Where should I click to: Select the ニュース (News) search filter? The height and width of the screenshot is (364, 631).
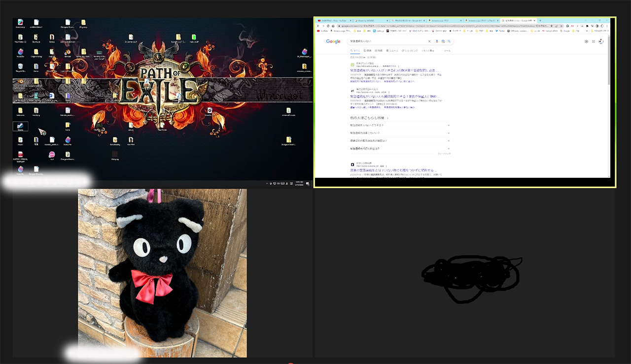click(392, 51)
